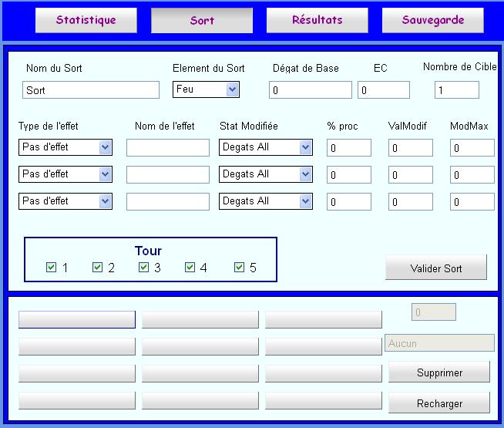Click the first empty spell slot button

pyautogui.click(x=77, y=319)
